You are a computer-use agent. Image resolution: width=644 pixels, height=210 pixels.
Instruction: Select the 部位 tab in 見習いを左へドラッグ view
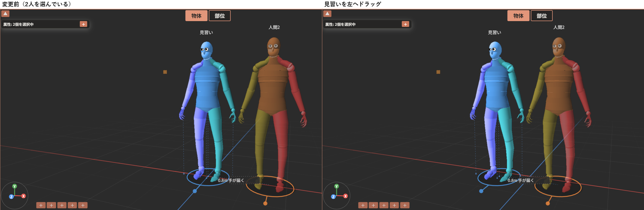(542, 16)
